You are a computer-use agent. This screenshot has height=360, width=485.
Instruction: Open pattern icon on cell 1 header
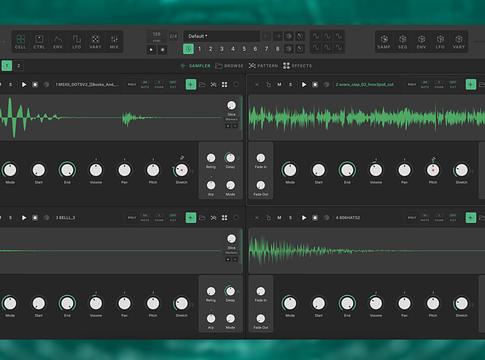[x=213, y=85]
